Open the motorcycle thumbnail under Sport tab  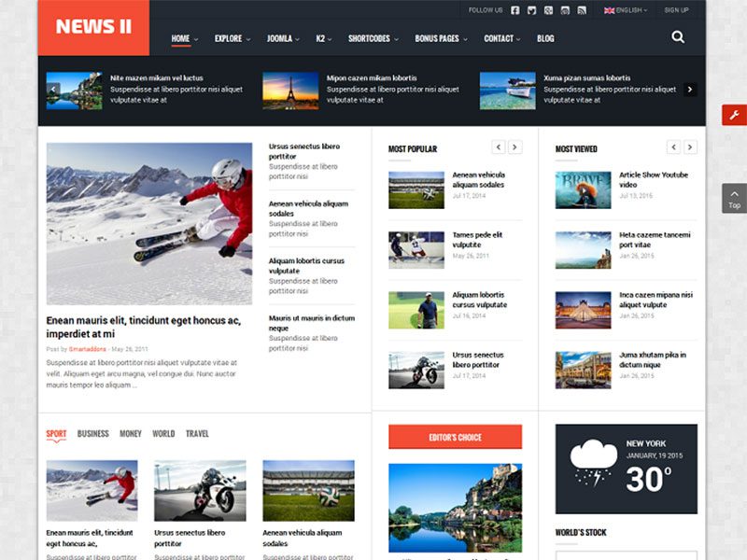click(x=200, y=491)
